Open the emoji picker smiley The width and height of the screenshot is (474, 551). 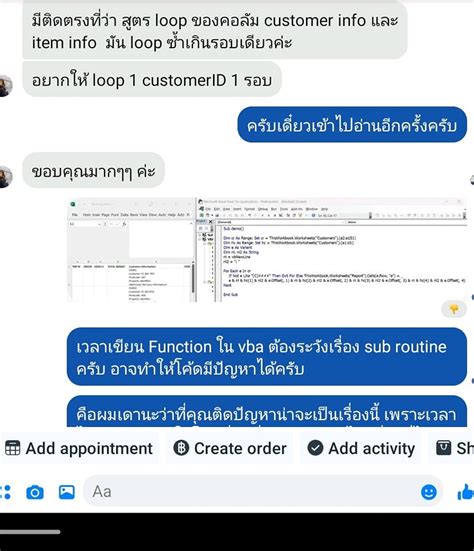[x=429, y=492]
